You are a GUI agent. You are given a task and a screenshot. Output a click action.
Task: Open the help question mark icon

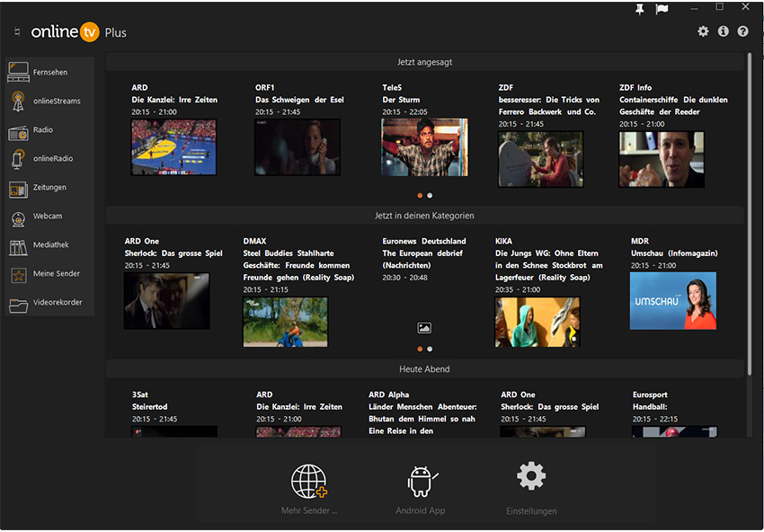click(742, 31)
